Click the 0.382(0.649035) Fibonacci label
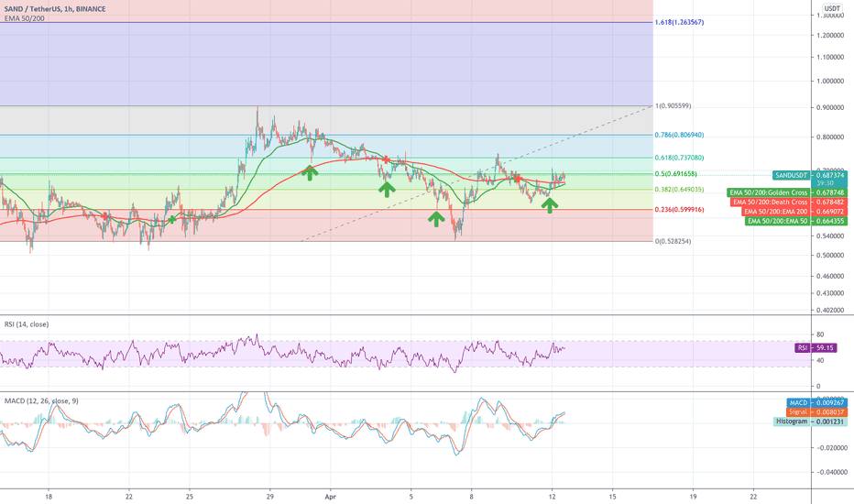 pyautogui.click(x=679, y=190)
